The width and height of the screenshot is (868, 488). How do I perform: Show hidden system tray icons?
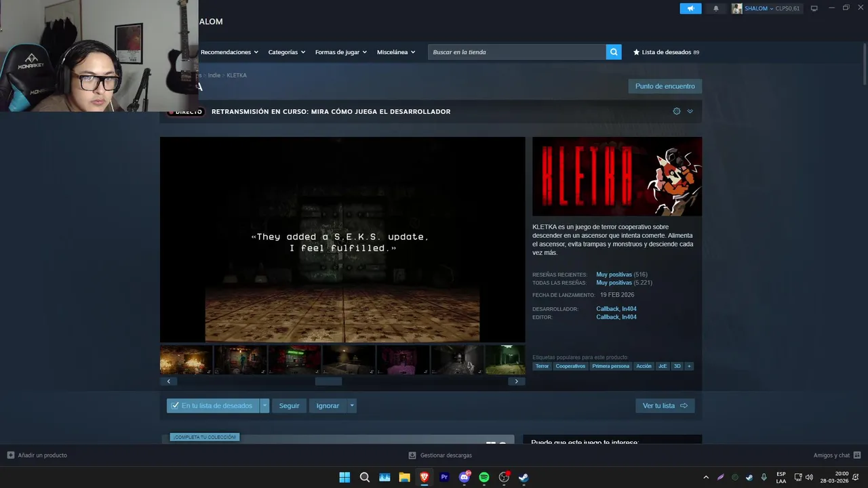706,477
